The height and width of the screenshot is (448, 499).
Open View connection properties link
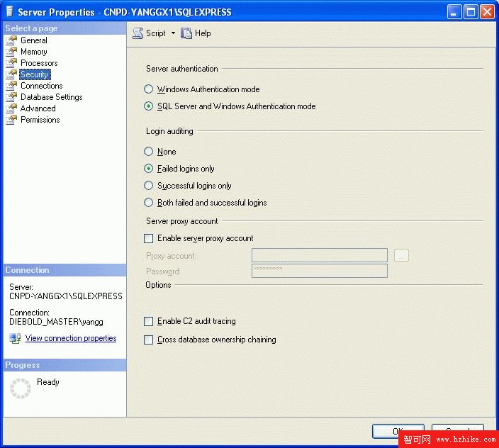[71, 338]
